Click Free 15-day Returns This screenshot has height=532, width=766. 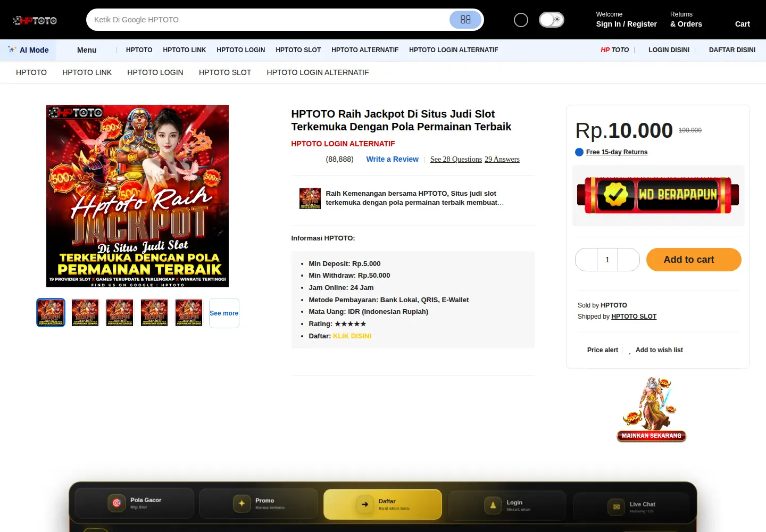[617, 152]
